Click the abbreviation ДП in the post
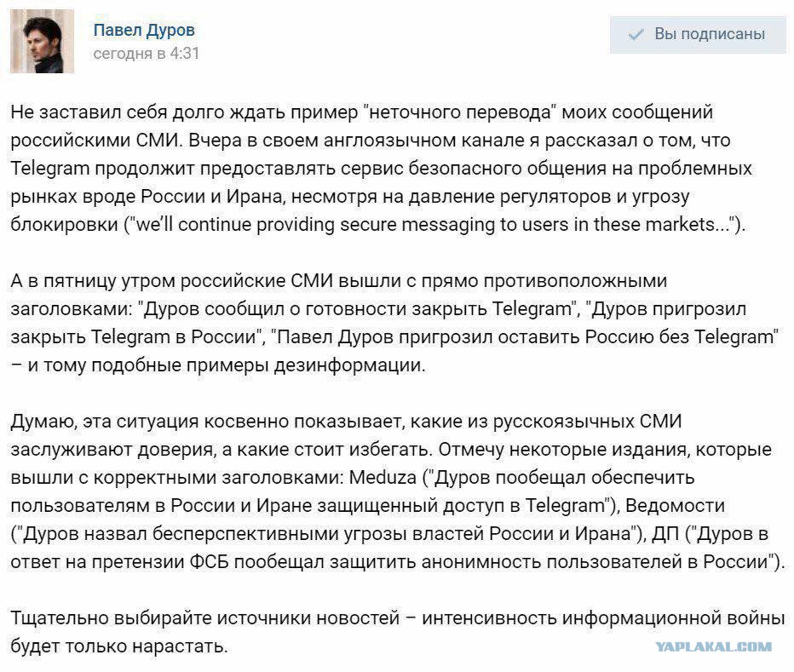This screenshot has width=794, height=672. 665,533
